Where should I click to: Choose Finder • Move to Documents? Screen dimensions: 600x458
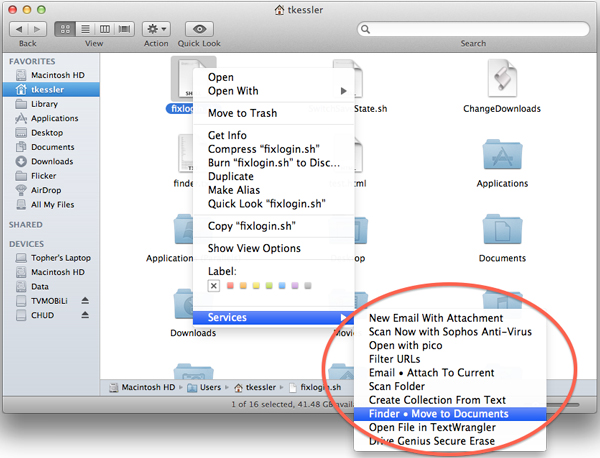(450, 414)
